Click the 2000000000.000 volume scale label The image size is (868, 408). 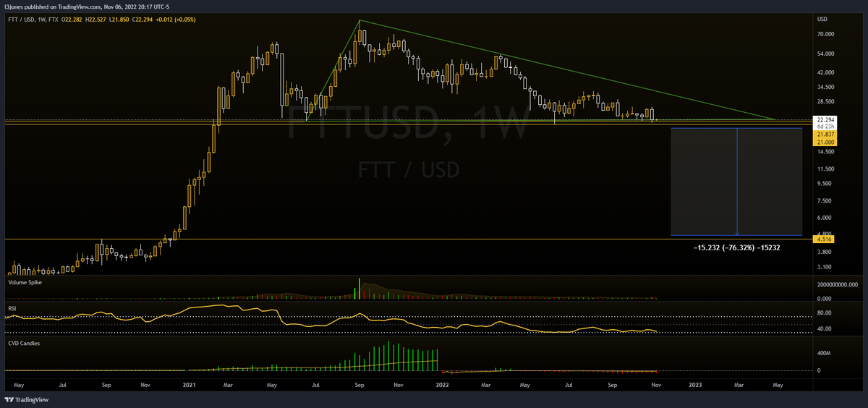click(837, 284)
